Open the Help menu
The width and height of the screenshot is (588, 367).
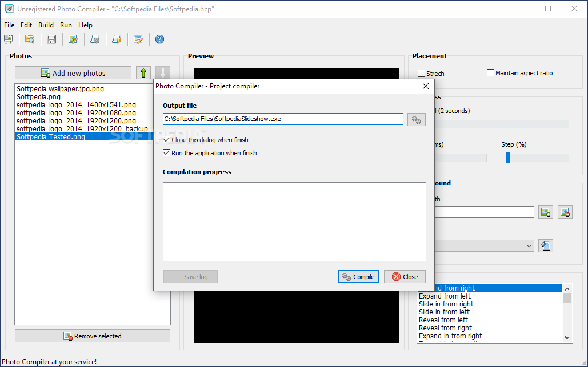click(x=85, y=25)
